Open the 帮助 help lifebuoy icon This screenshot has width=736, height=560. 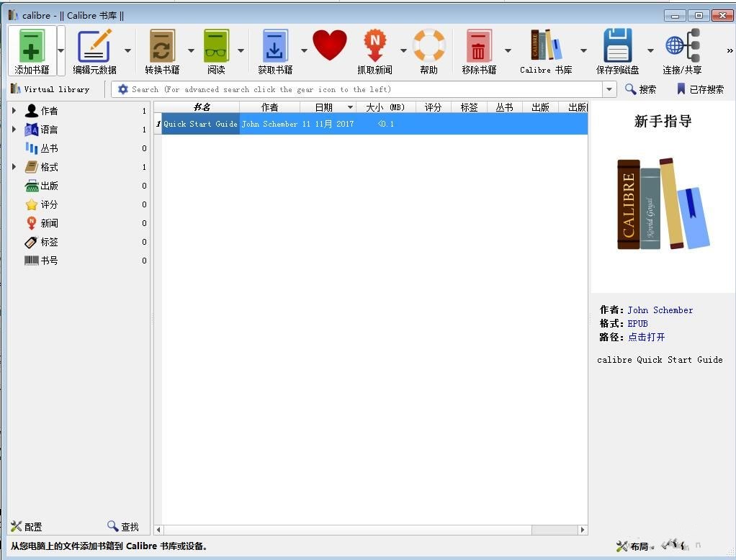pos(428,45)
